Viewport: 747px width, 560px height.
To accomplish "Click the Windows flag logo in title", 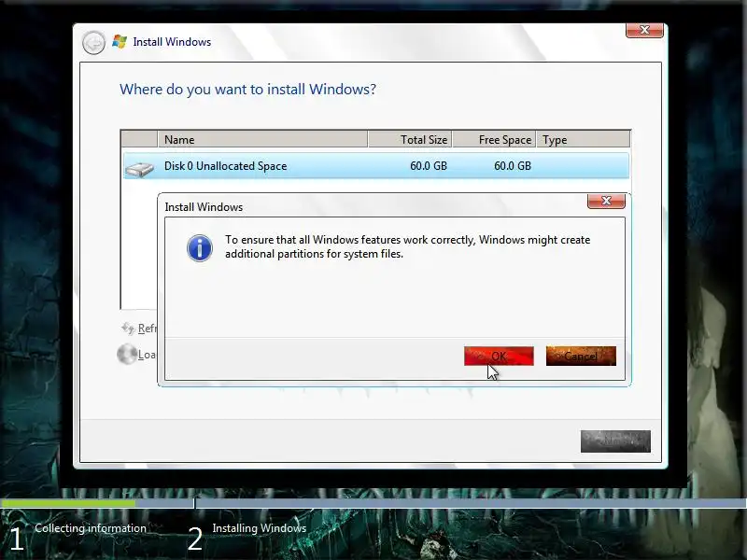I will click(120, 41).
